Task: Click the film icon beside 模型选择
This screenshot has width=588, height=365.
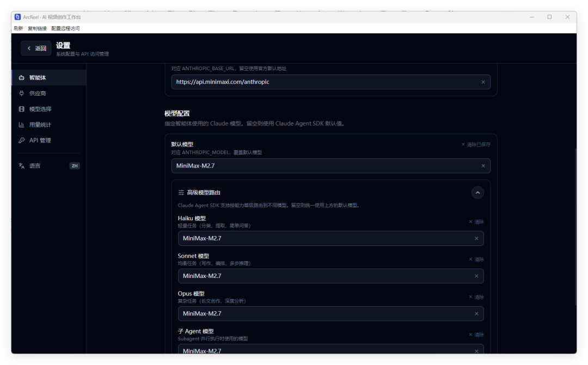Action: [x=21, y=109]
